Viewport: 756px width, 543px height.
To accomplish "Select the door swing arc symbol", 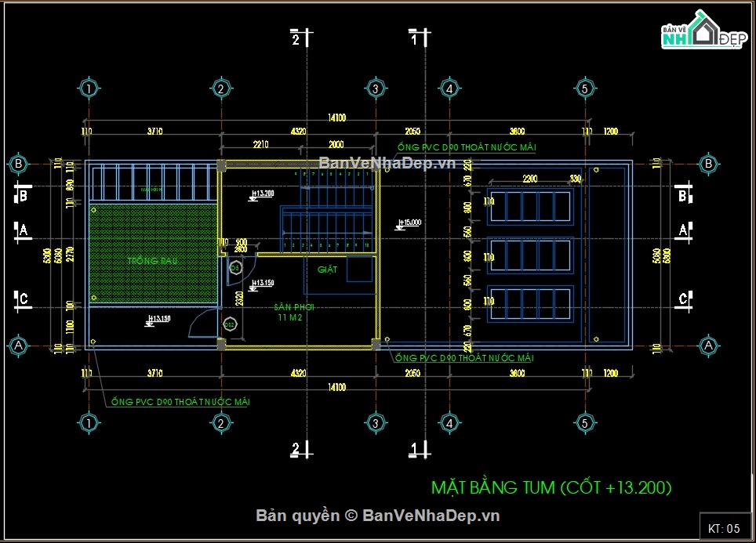I will (x=203, y=323).
